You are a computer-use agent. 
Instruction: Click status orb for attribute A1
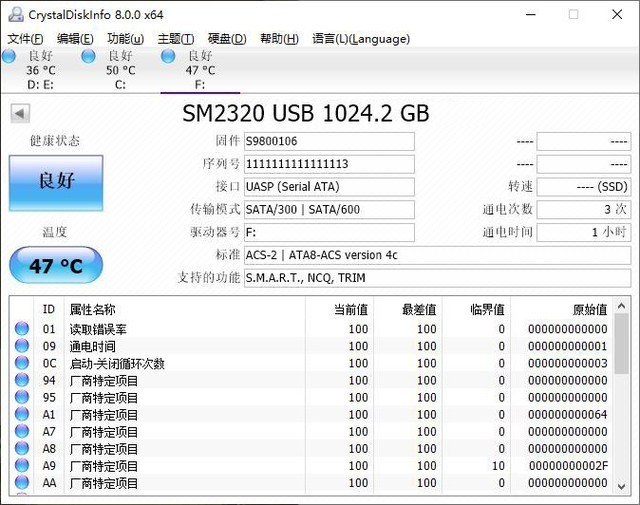(x=22, y=414)
